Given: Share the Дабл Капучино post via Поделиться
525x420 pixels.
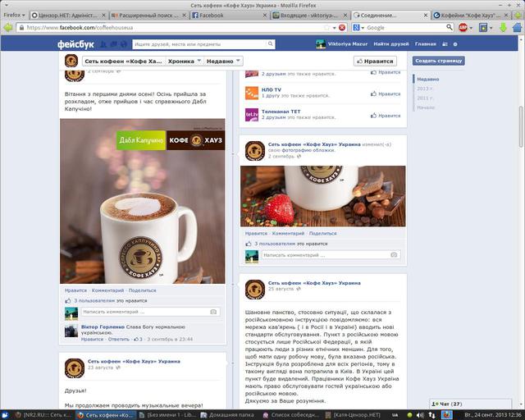Looking at the screenshot, I should click(142, 290).
